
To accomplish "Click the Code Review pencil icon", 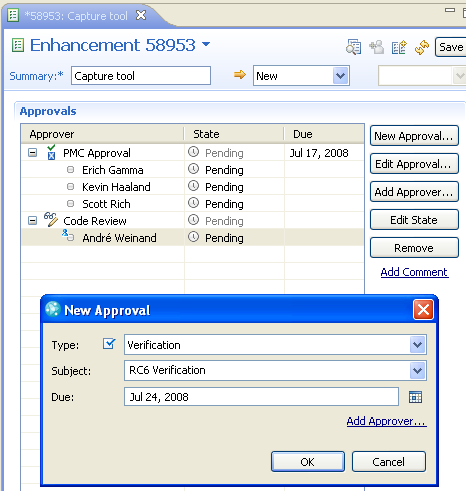I will point(51,220).
